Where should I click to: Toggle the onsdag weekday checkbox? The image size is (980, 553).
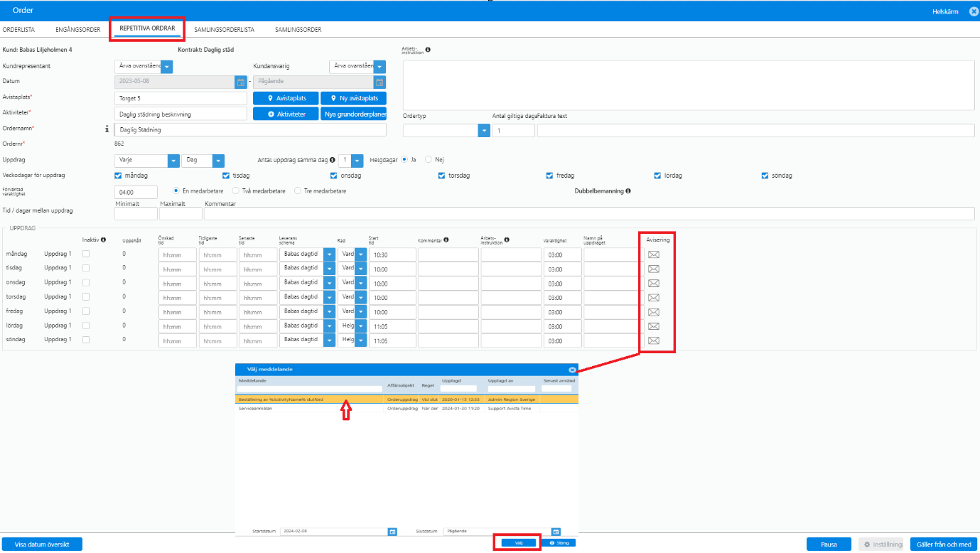pos(334,175)
